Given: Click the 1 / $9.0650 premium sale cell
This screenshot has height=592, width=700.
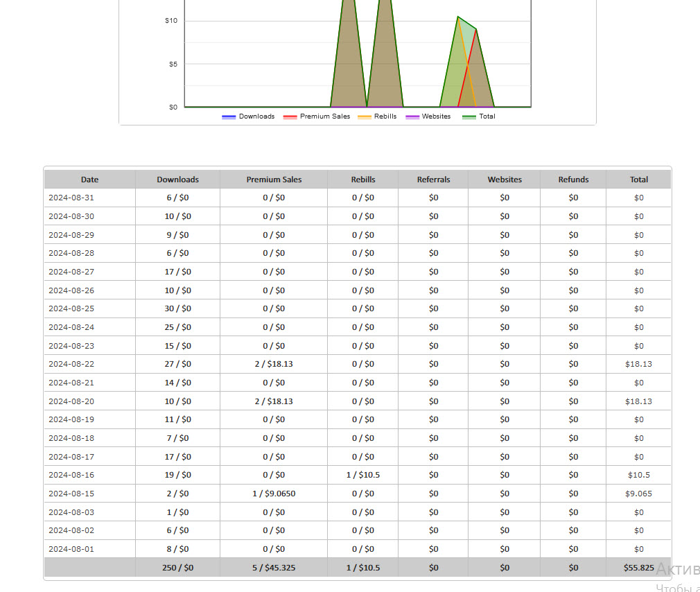Looking at the screenshot, I should point(274,494).
